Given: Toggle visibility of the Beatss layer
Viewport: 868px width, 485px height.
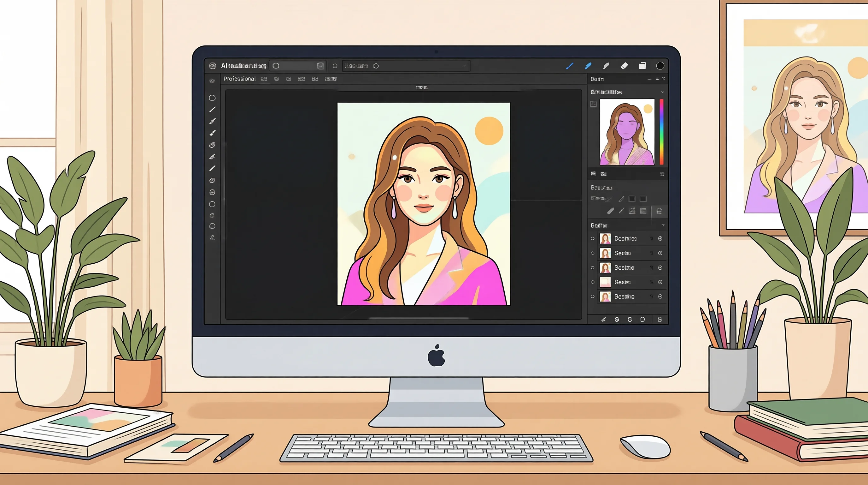Looking at the screenshot, I should pos(593,282).
